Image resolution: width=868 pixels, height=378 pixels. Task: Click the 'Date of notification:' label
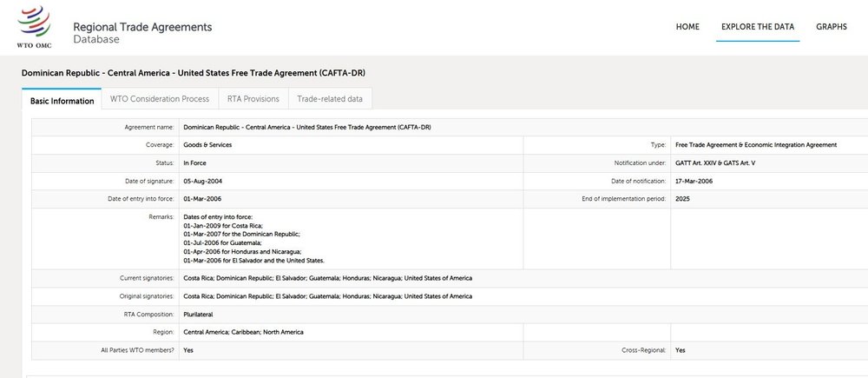[x=638, y=182]
